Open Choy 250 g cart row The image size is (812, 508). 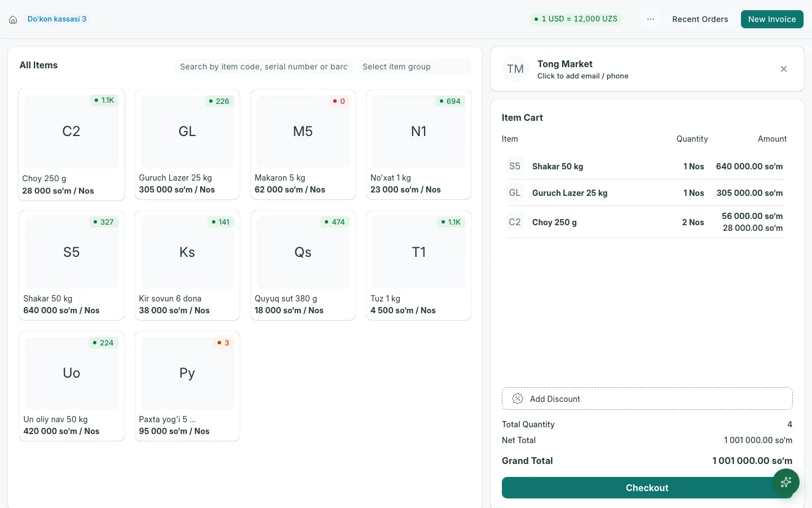pyautogui.click(x=646, y=222)
